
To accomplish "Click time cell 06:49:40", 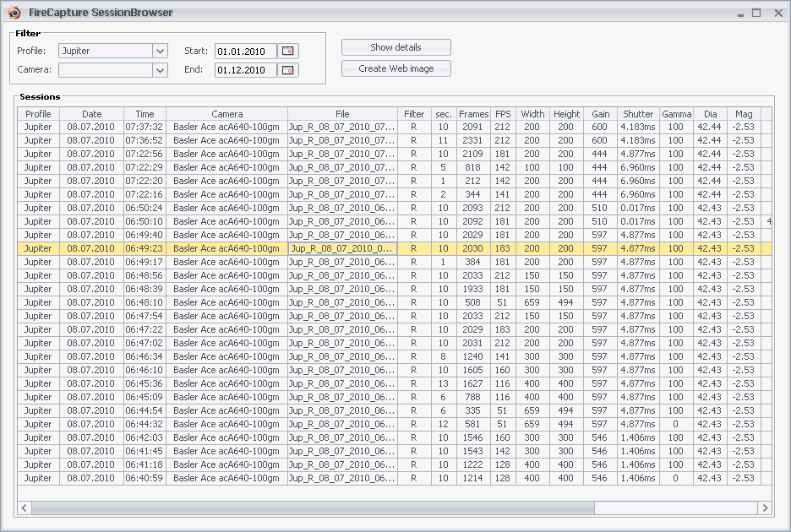I will pos(145,235).
